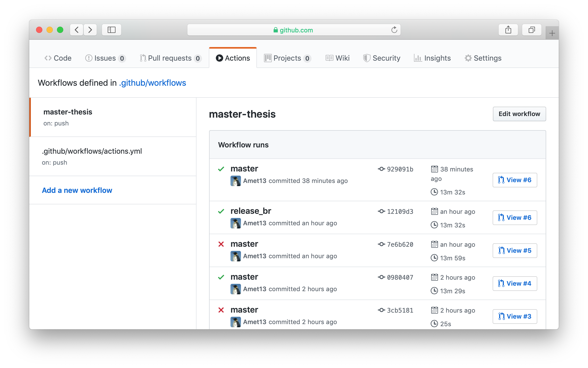This screenshot has width=588, height=368.
Task: Click the Actions tab
Action: (233, 58)
